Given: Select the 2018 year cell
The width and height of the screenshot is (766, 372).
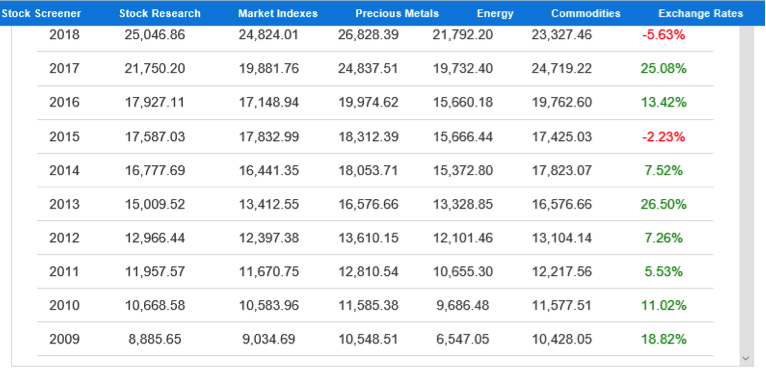Looking at the screenshot, I should (x=64, y=35).
